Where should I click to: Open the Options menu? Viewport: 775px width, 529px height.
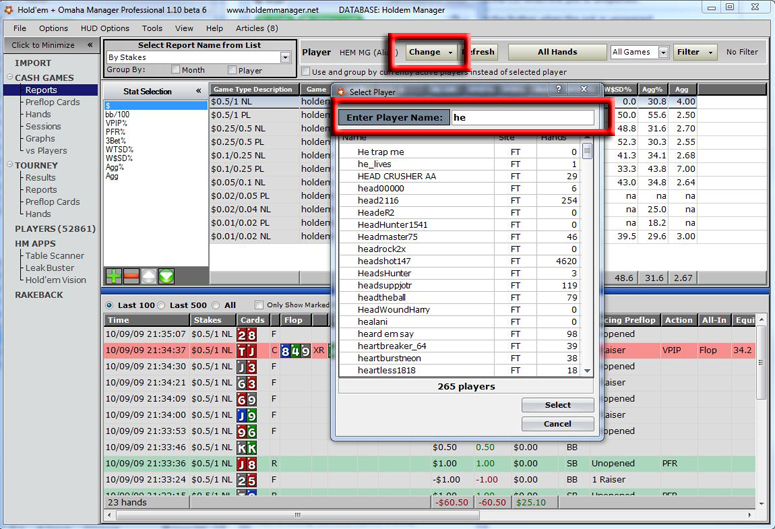coord(53,28)
